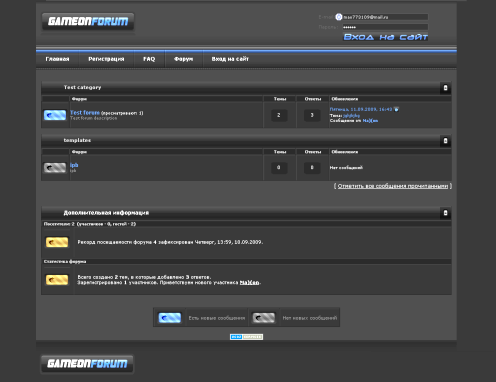Open the Test forum link
This screenshot has height=382, width=496.
85,113
